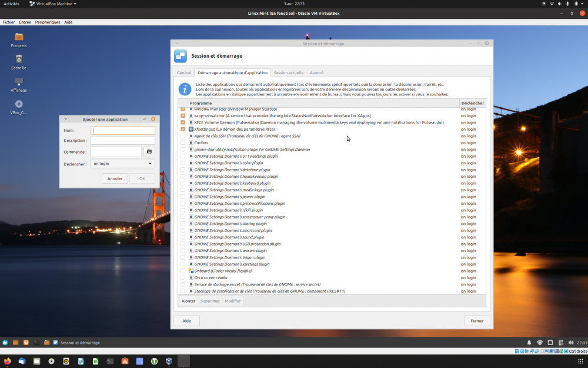
Task: Open the Périphériques menu
Action: (x=48, y=22)
